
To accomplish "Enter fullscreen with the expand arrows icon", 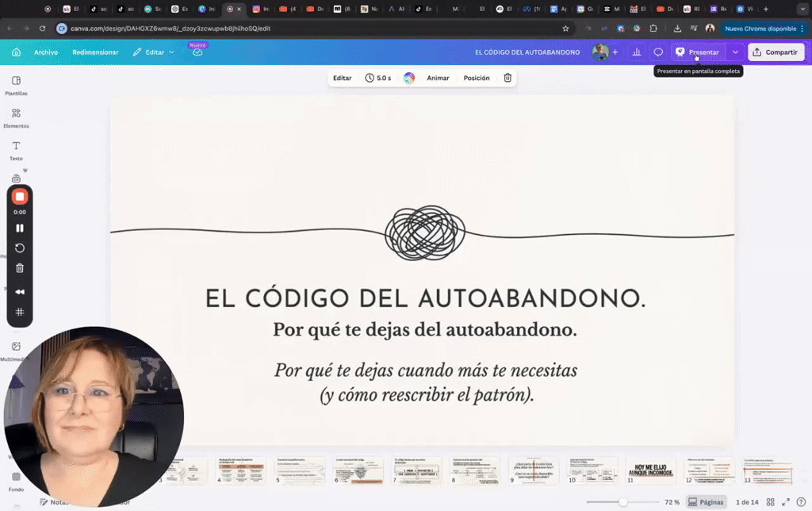I will pos(785,501).
